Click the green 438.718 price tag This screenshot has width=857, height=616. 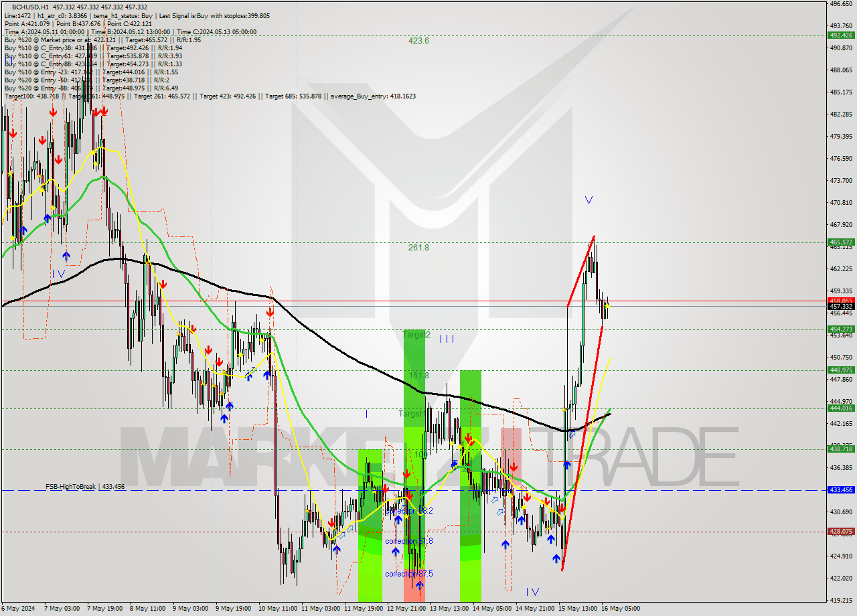click(x=841, y=449)
